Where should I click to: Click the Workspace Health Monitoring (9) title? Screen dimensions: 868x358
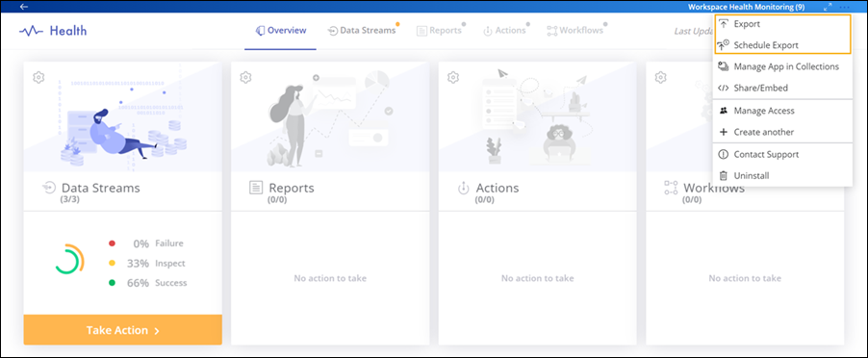point(746,7)
